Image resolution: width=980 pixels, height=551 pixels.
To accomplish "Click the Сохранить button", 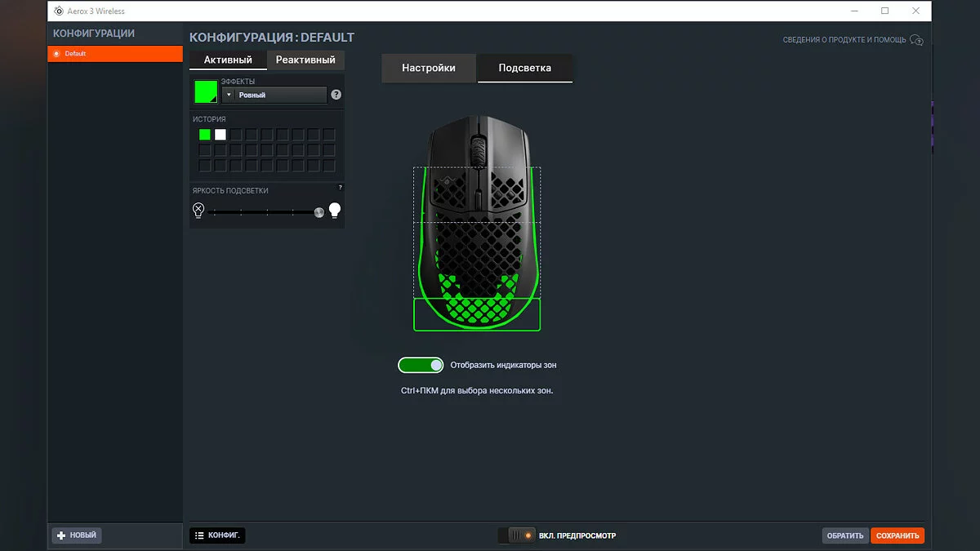I will pos(898,535).
